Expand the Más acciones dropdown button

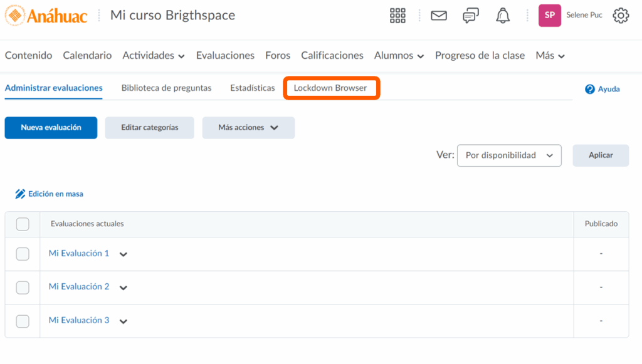point(248,128)
